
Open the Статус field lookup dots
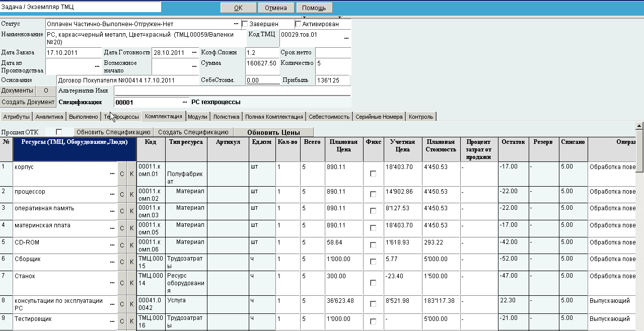pos(236,24)
